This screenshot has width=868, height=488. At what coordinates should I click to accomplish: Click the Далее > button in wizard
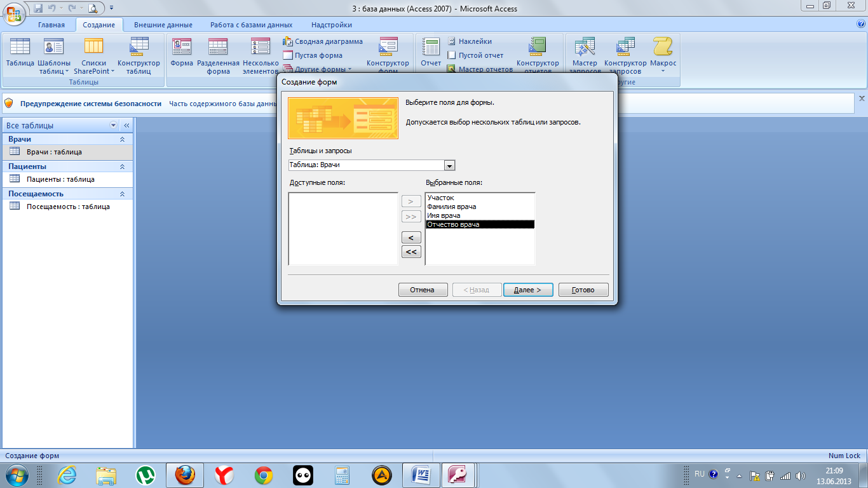click(528, 290)
